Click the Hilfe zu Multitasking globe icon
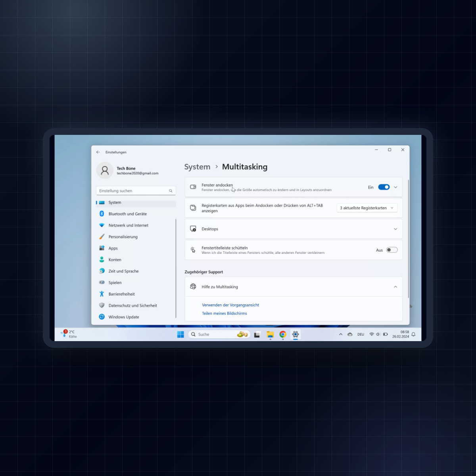Image resolution: width=476 pixels, height=476 pixels. (x=193, y=286)
